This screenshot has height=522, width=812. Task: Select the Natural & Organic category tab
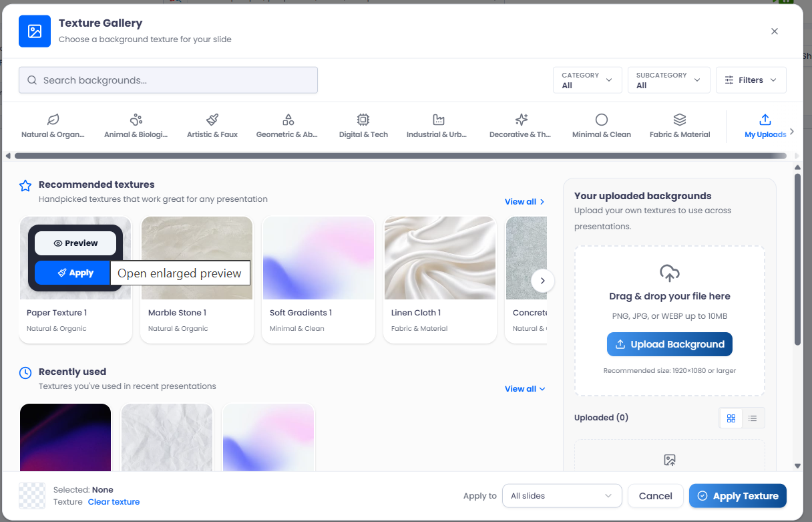[53, 126]
